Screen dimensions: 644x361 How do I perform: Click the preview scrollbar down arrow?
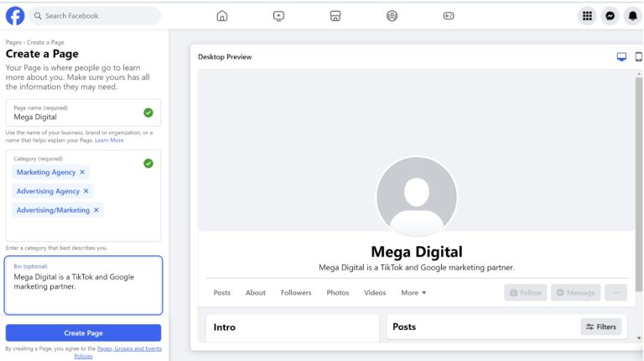(639, 338)
